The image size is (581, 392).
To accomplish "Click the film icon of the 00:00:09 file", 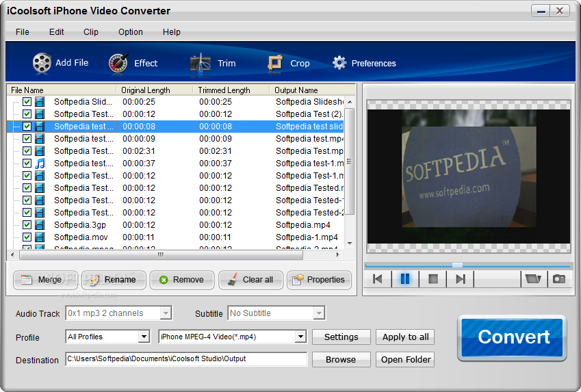I will (x=40, y=139).
